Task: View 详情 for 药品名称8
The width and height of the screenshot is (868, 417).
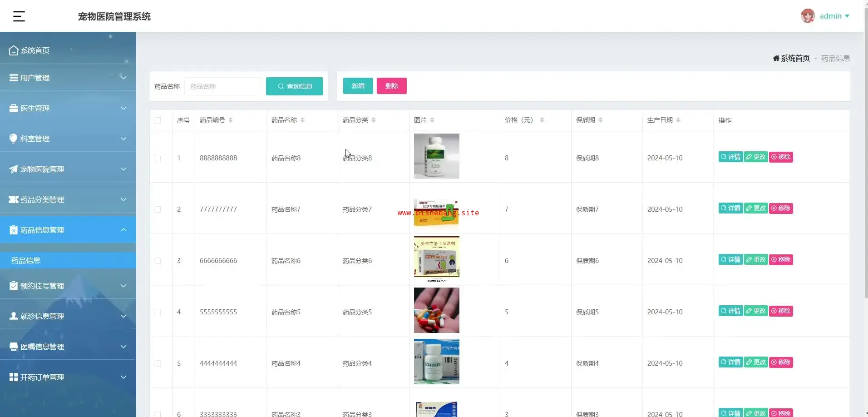Action: (731, 157)
